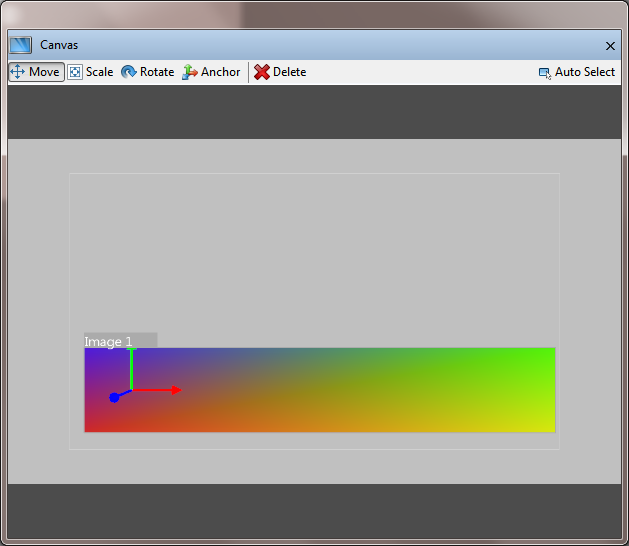Select the Scale tool icon
Viewport: 629px width, 546px height.
(x=75, y=72)
